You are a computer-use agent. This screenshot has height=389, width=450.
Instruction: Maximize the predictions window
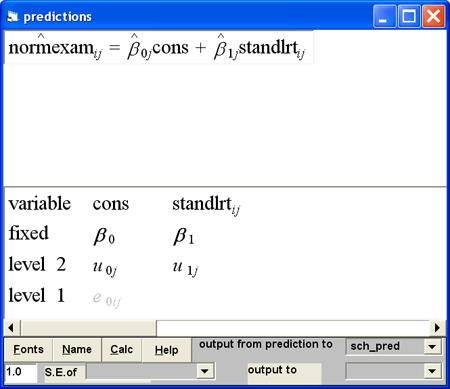pyautogui.click(x=409, y=16)
